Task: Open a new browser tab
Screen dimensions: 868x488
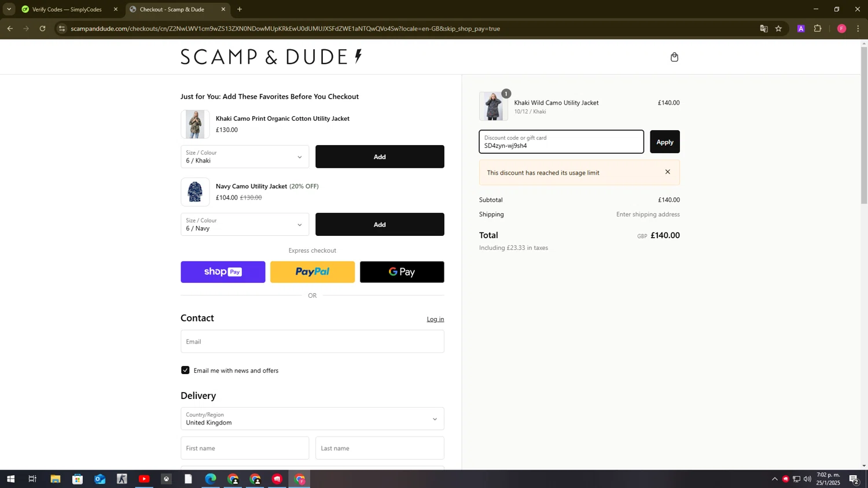Action: [240, 9]
